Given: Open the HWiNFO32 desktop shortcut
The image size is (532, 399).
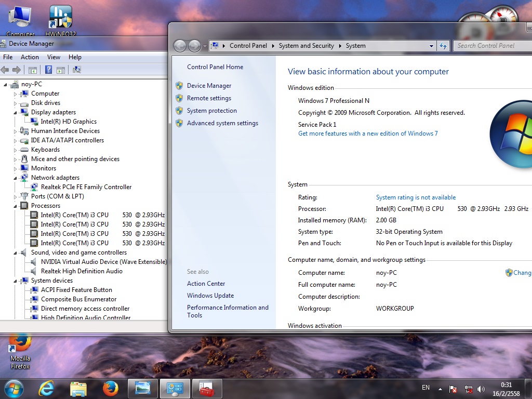Looking at the screenshot, I should click(60, 20).
